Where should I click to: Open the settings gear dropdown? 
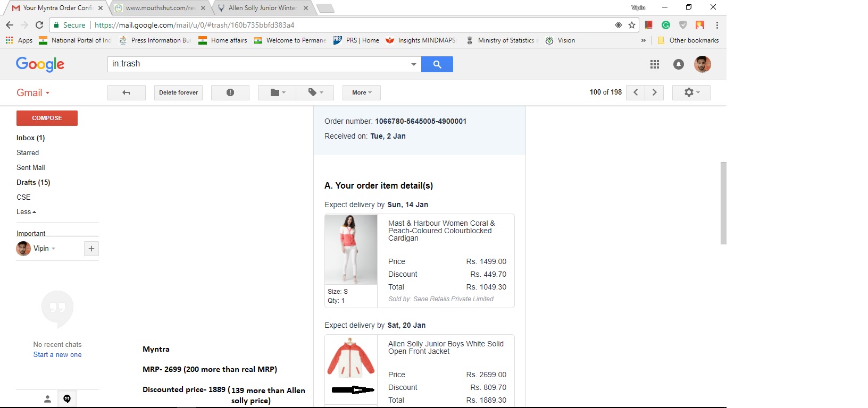(691, 92)
